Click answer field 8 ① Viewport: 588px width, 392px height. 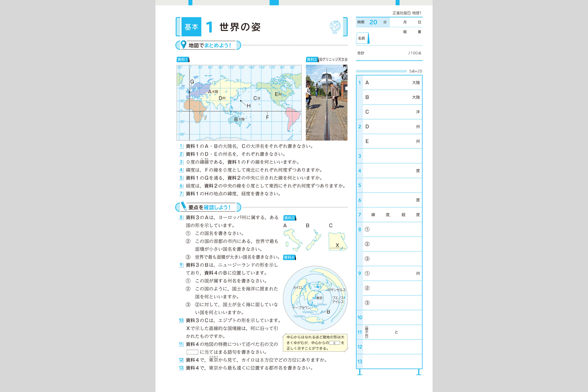(x=392, y=230)
